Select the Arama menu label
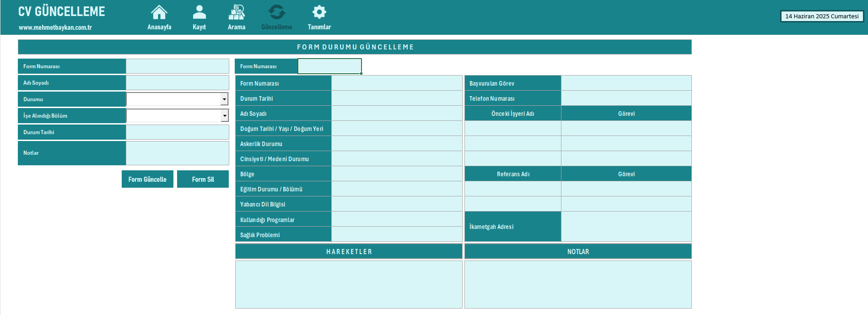Image resolution: width=868 pixels, height=315 pixels. [237, 27]
